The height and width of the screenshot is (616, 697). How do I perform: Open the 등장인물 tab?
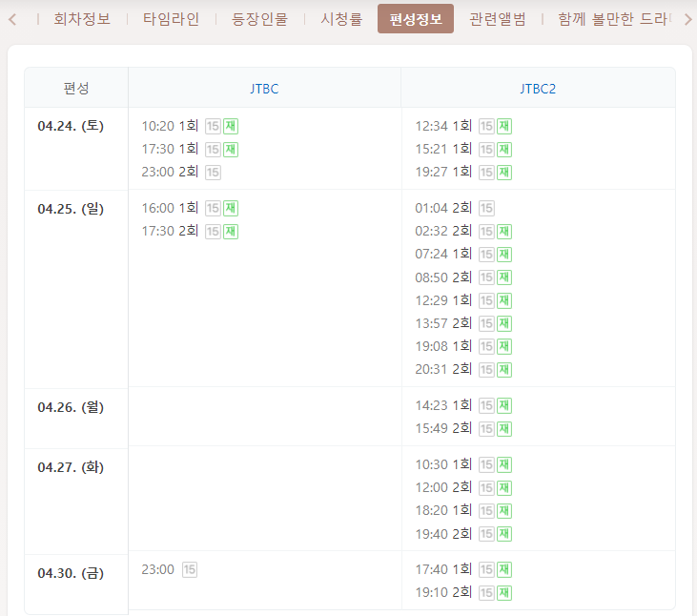260,19
